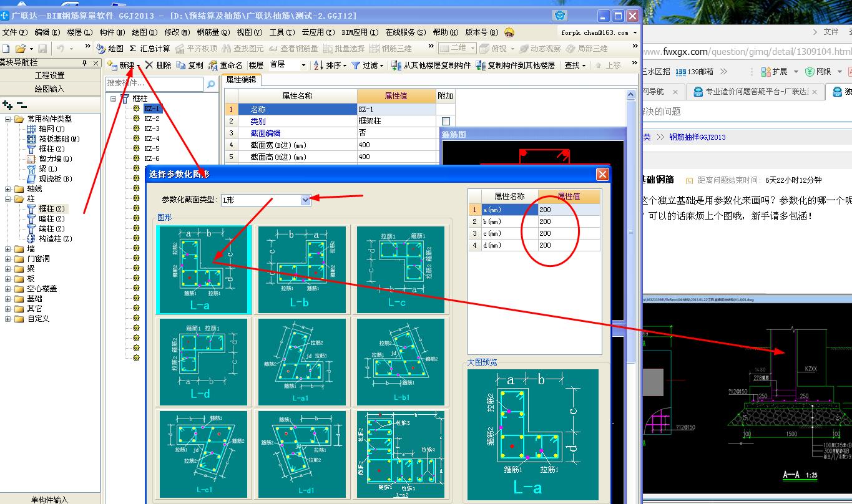Select 现浇板(B) in component tree
This screenshot has height=504, width=852.
coord(49,179)
